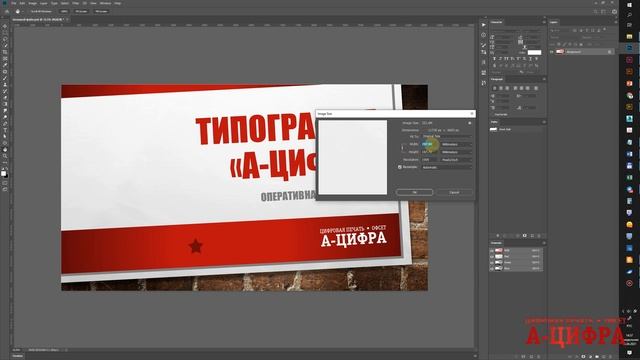The width and height of the screenshot is (640, 360).
Task: Toggle Scroll All Windows checkbox
Action: (x=29, y=11)
